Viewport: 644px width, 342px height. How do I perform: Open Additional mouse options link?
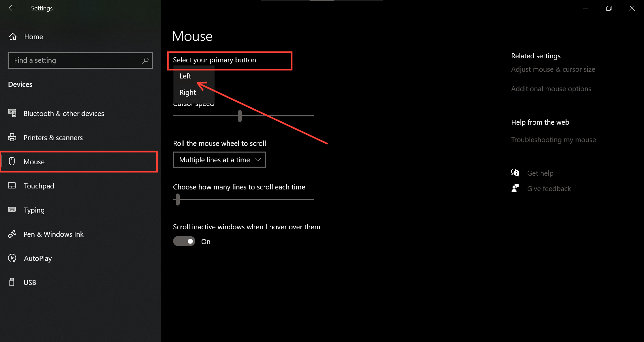coord(551,89)
